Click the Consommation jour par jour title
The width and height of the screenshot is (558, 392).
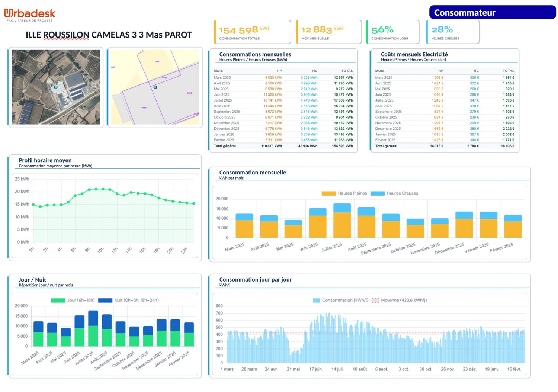pyautogui.click(x=255, y=280)
